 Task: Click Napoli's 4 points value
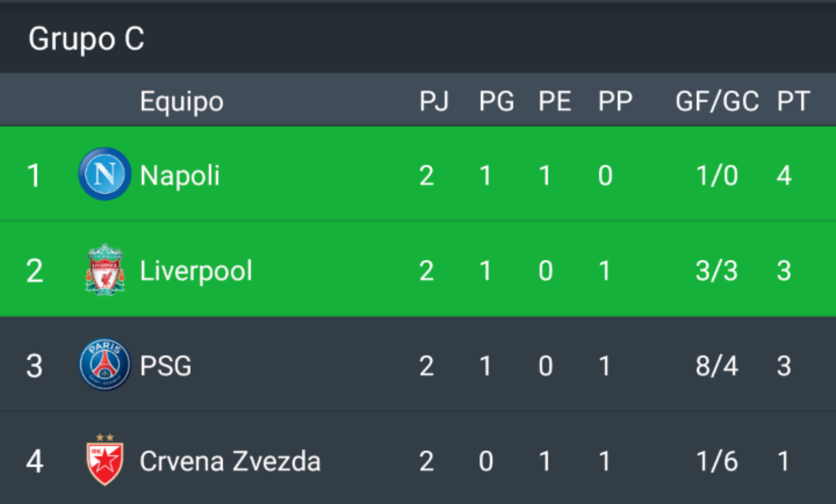pyautogui.click(x=783, y=176)
